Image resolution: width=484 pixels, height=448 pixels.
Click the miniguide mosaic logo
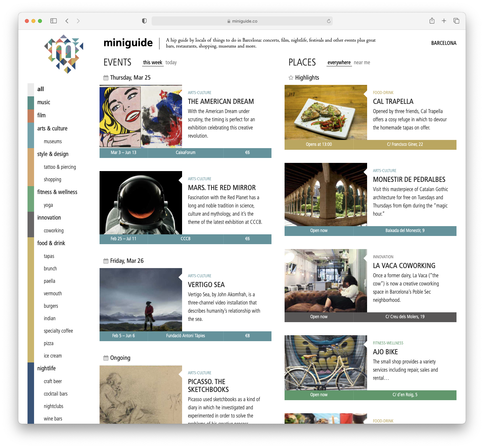(x=64, y=54)
